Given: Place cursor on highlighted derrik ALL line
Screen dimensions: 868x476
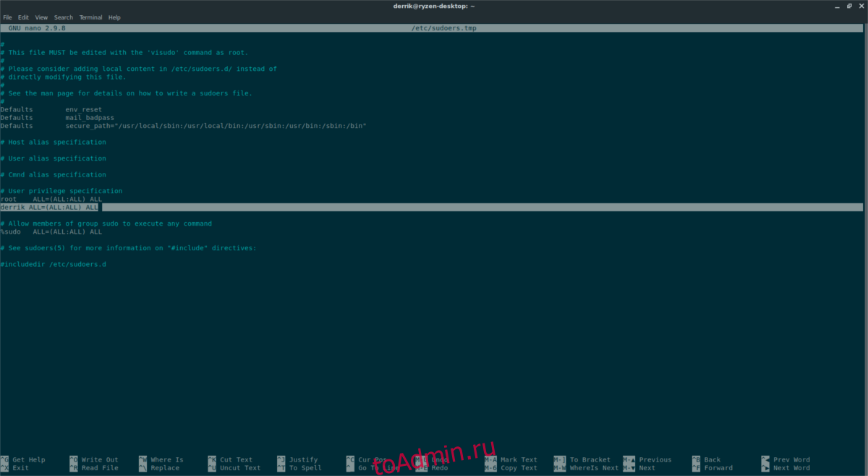Looking at the screenshot, I should pyautogui.click(x=49, y=207).
